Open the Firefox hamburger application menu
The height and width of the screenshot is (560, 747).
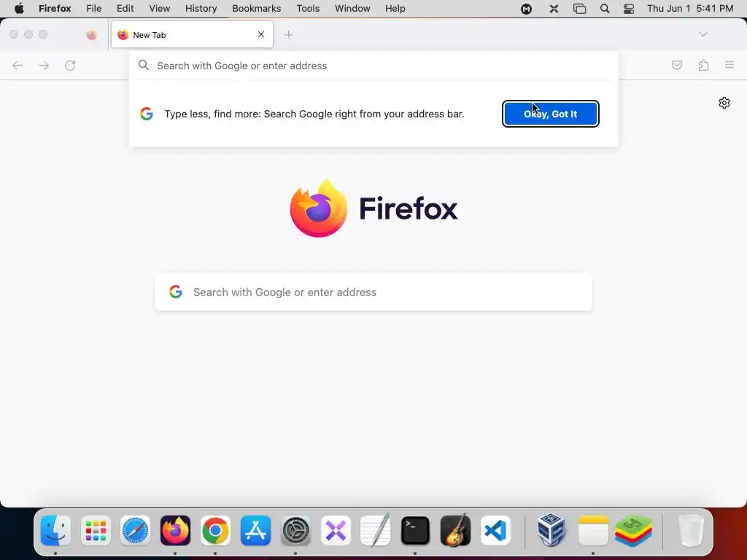[729, 65]
